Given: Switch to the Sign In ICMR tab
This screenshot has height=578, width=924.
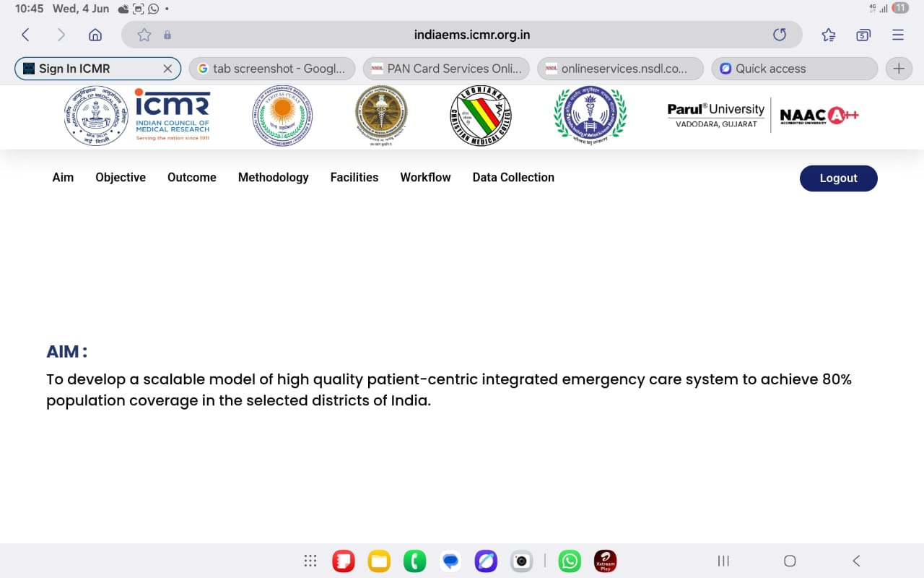Looking at the screenshot, I should tap(97, 69).
